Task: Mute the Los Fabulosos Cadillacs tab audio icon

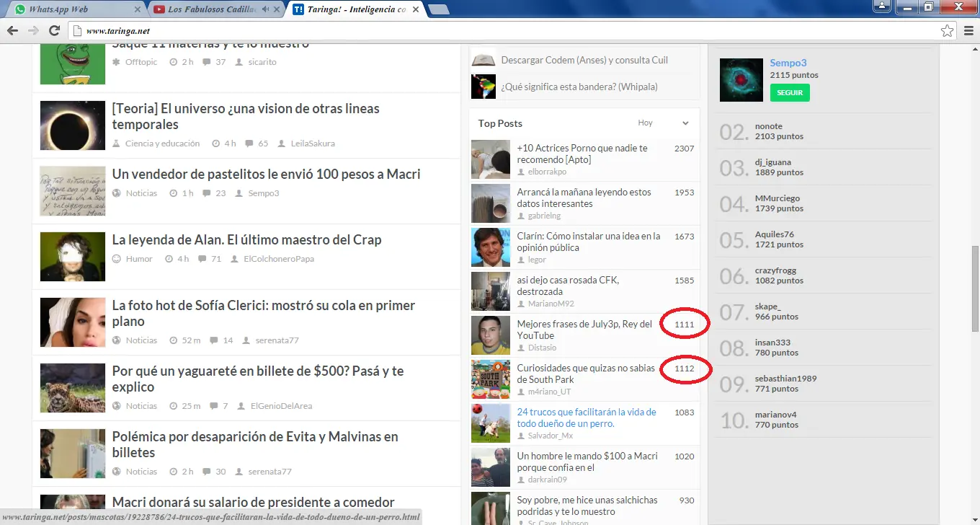Action: (x=266, y=9)
